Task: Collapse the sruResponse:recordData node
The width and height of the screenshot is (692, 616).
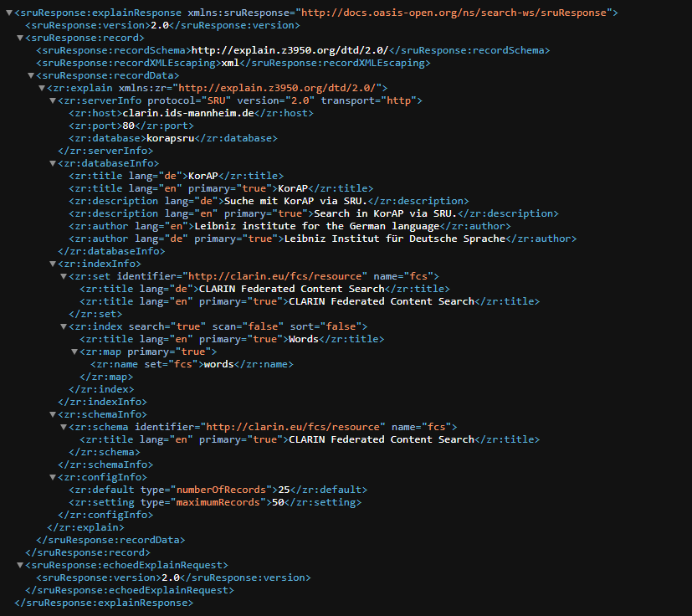Action: [x=31, y=76]
